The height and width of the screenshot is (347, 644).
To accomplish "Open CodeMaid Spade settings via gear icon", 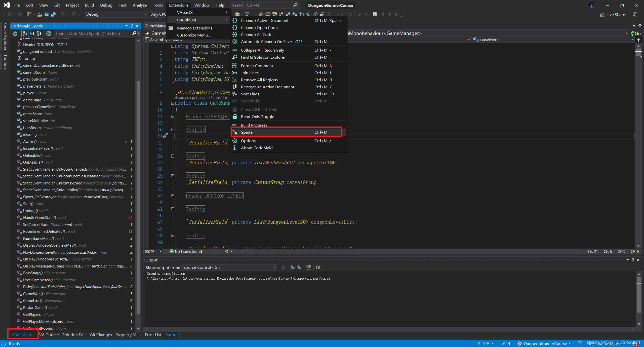I will 49,33.
